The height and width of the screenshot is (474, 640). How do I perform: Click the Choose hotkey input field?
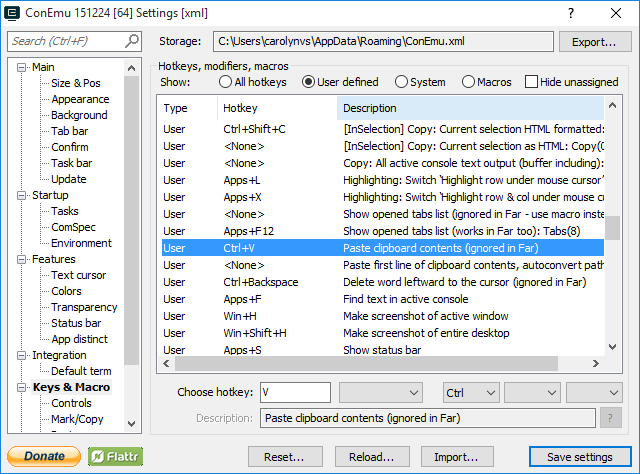tap(295, 392)
